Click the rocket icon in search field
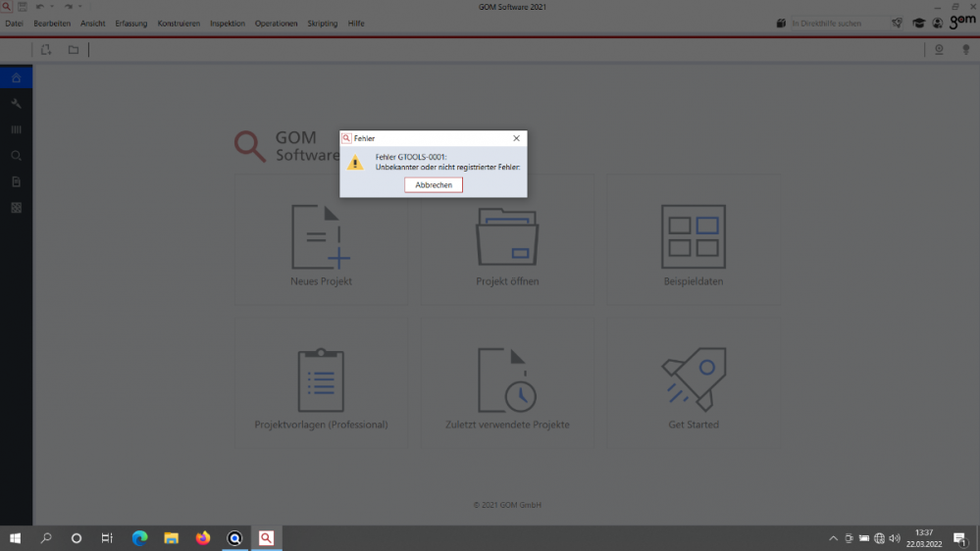 [897, 24]
